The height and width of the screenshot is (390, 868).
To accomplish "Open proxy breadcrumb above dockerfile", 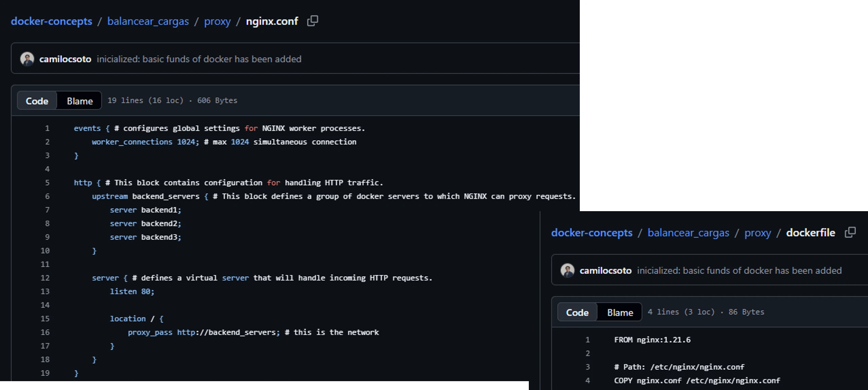I will [758, 233].
